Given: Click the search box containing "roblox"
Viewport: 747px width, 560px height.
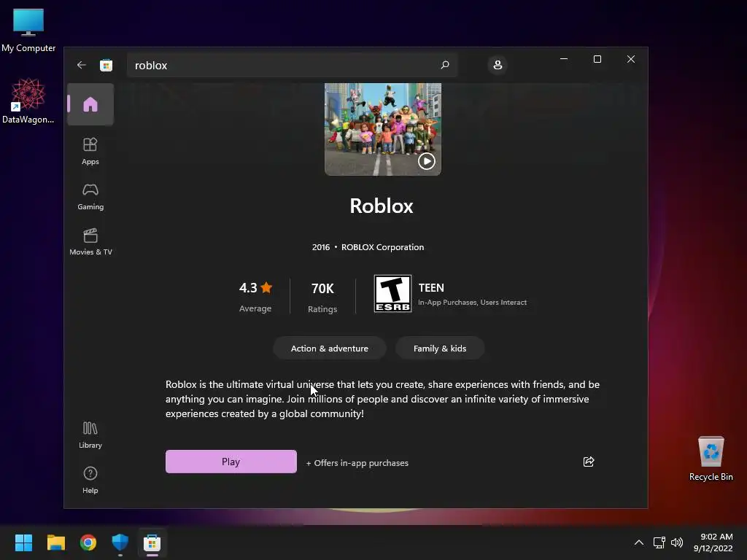Looking at the screenshot, I should click(292, 65).
